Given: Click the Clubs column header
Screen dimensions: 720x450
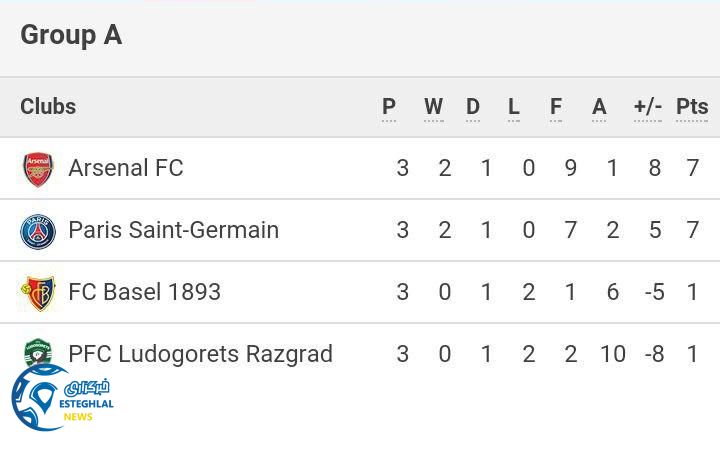Looking at the screenshot, I should (x=48, y=106).
